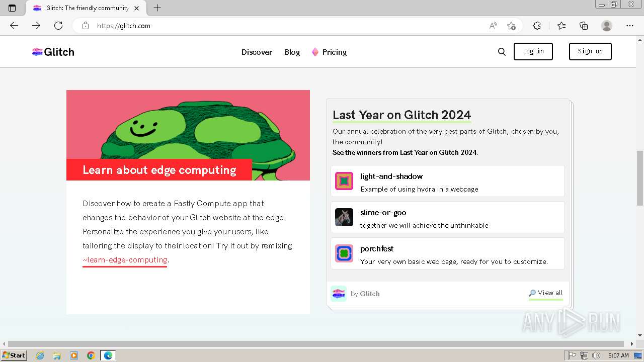Add this page to favorites
This screenshot has width=644, height=362.
point(511,26)
